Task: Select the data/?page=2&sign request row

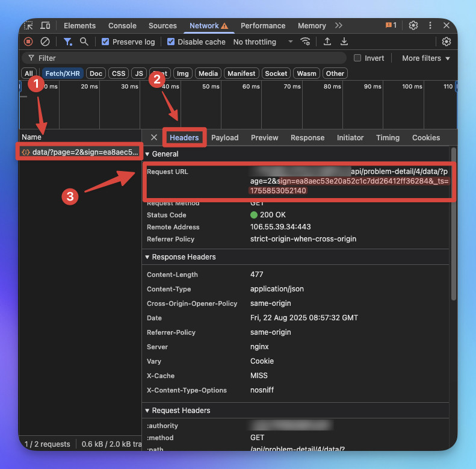Action: 79,152
